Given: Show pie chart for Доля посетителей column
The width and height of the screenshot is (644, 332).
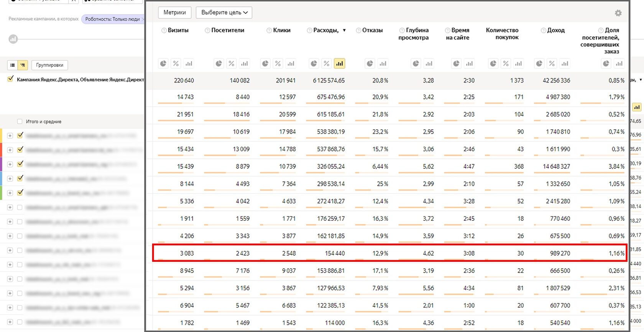Looking at the screenshot, I should tap(606, 64).
